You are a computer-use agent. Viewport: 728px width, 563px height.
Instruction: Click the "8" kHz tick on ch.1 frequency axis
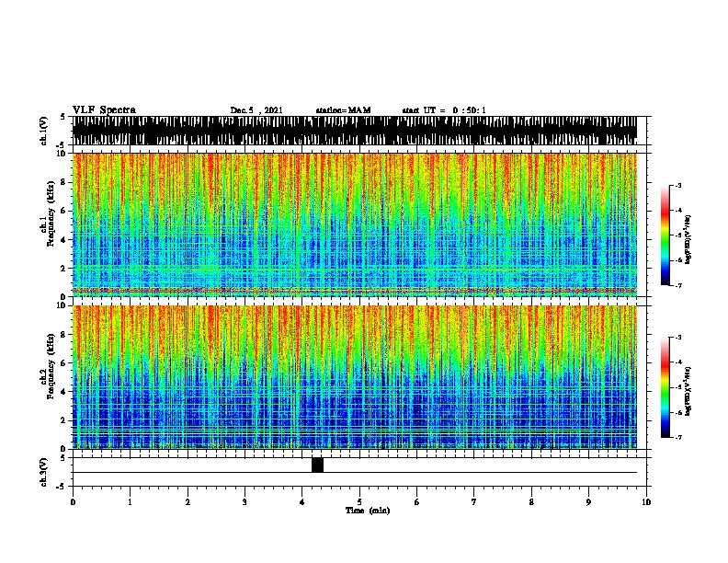(63, 182)
